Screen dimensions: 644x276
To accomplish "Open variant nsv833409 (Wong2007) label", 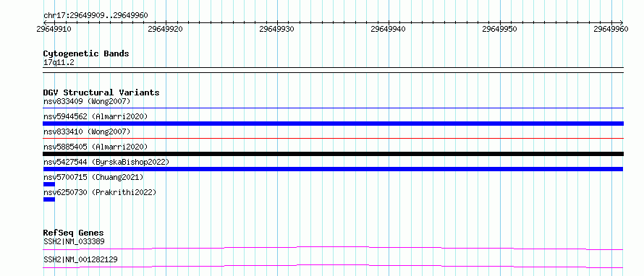I will (87, 101).
